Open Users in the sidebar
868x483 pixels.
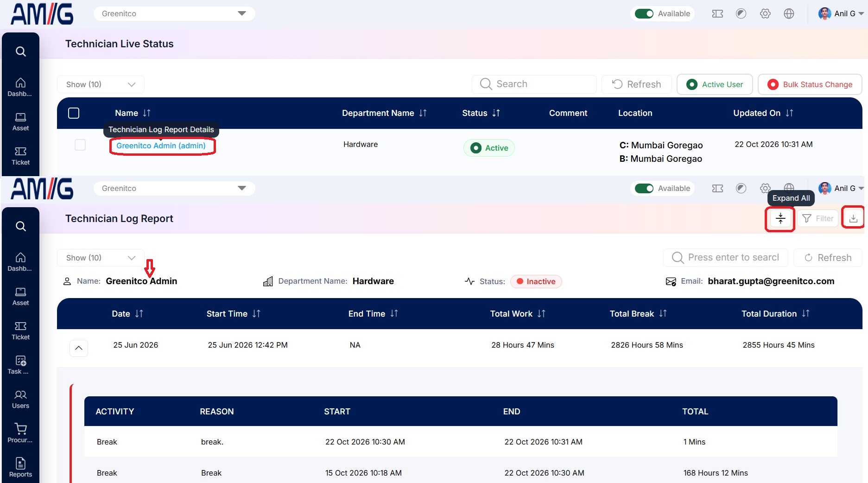[20, 400]
